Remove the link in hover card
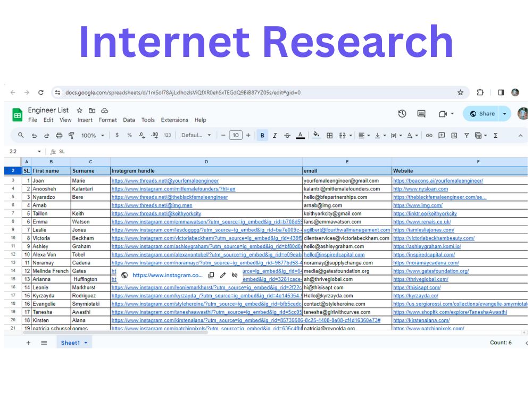Image resolution: width=532 pixels, height=399 pixels. 235,275
